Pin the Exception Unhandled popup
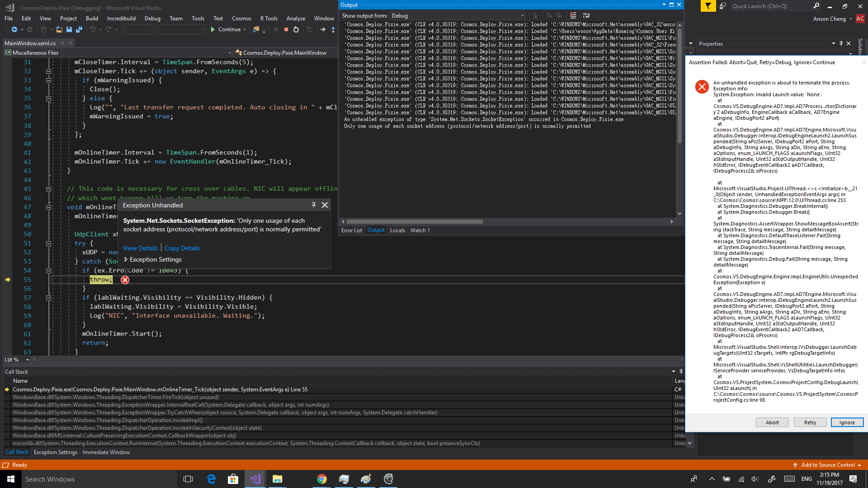The width and height of the screenshot is (868, 488). [314, 205]
